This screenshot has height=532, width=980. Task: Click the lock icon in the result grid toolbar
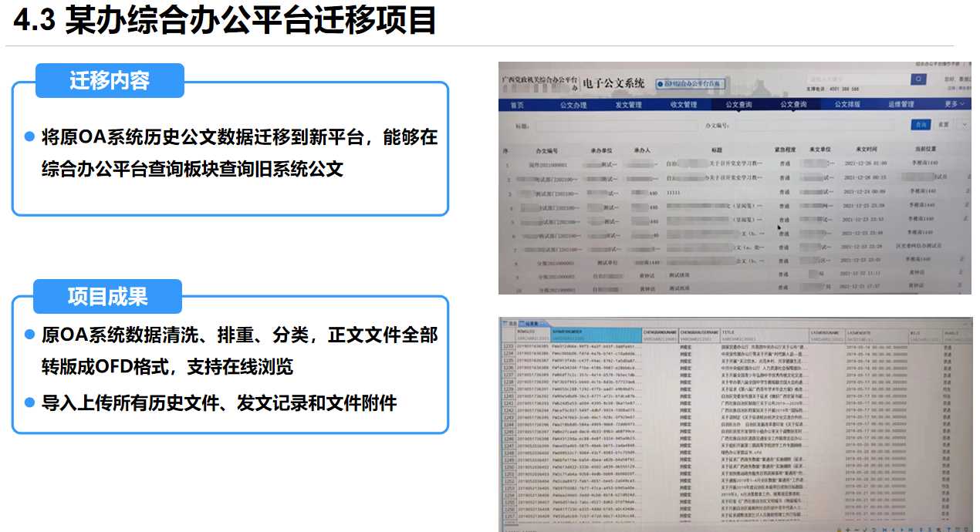[x=840, y=528]
